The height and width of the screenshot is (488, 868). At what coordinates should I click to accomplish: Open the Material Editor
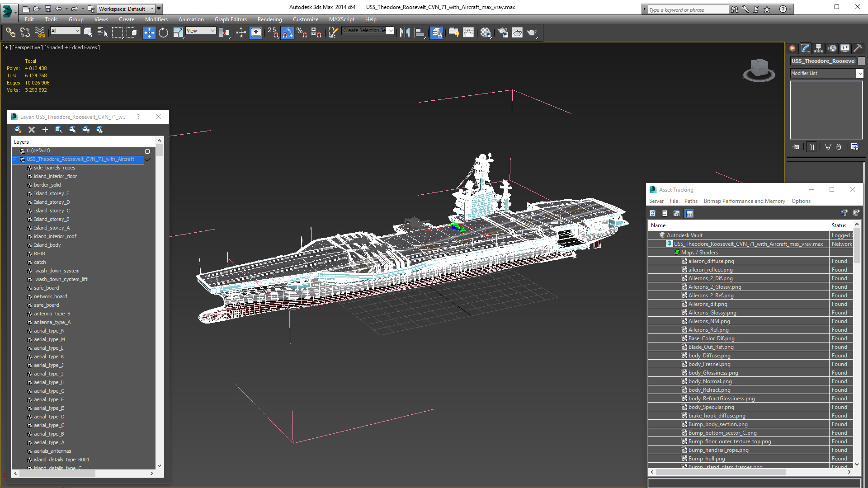[x=486, y=33]
